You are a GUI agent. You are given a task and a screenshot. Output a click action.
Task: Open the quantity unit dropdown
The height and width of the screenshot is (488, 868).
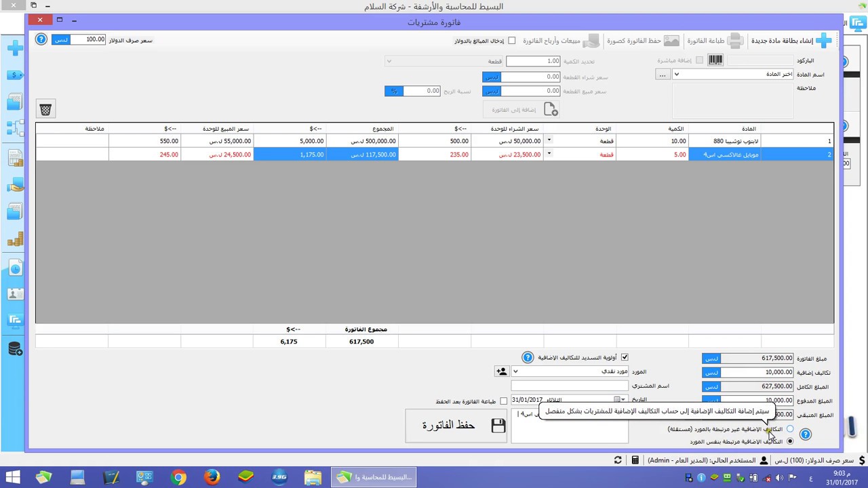pos(389,61)
